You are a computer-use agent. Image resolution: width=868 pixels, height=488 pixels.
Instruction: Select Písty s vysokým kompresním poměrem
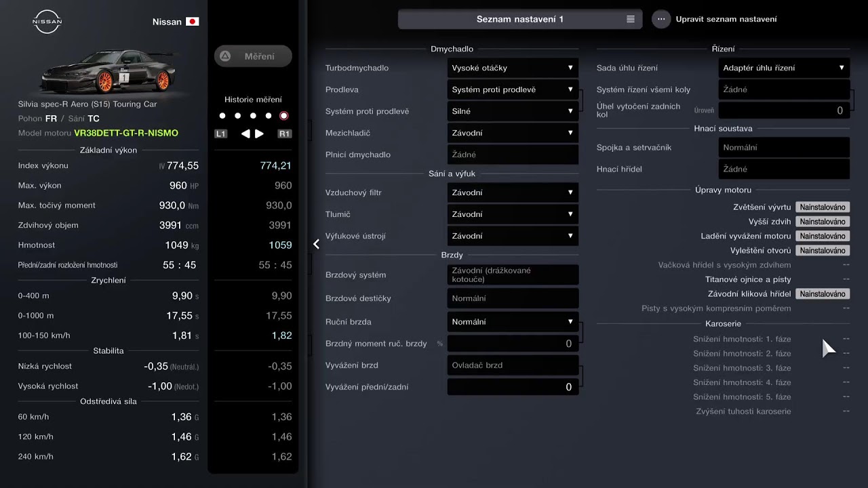coord(716,308)
